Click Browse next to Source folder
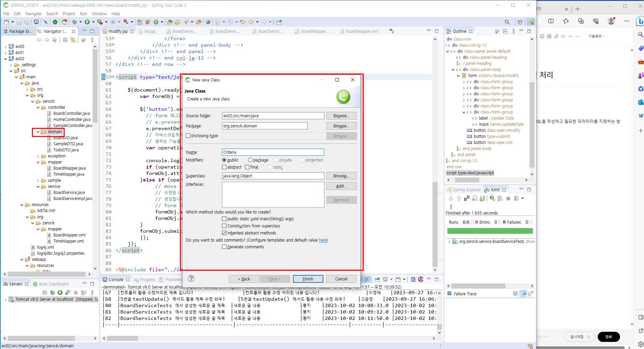The image size is (644, 349). coord(341,116)
